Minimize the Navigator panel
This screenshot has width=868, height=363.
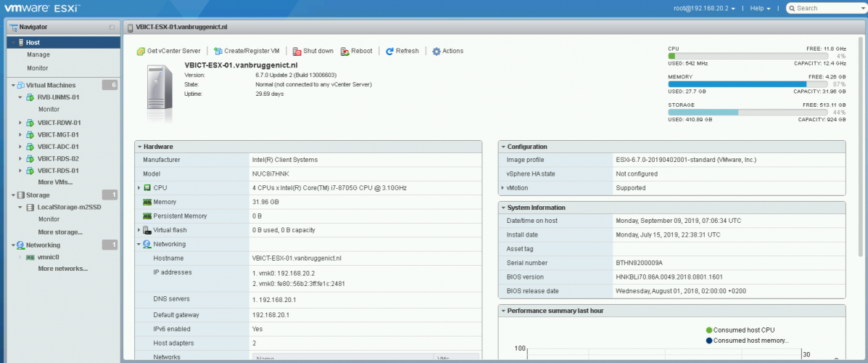tap(112, 27)
